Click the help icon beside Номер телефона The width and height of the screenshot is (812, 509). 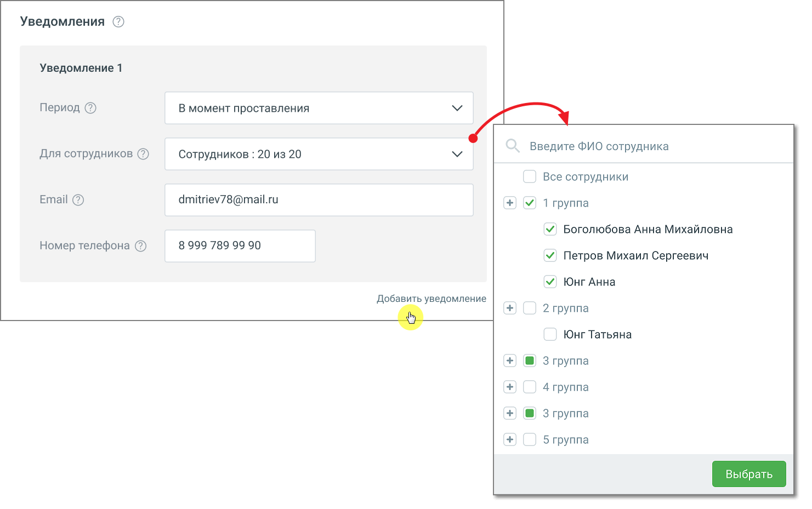point(141,246)
